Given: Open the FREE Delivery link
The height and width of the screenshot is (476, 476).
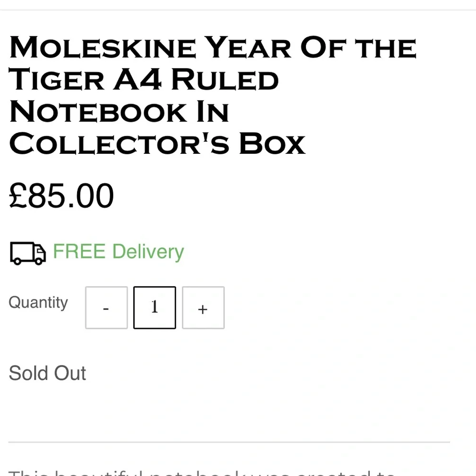Looking at the screenshot, I should pos(118,251).
